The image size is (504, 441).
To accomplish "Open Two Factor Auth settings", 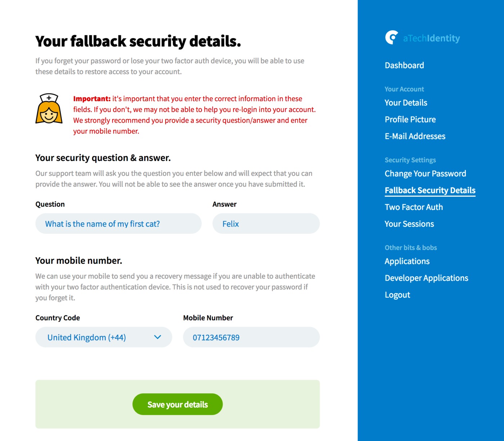I will coord(414,207).
